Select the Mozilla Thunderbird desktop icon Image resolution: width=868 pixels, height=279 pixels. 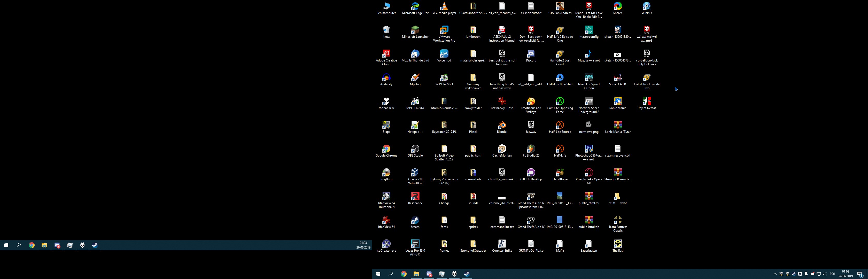click(x=415, y=56)
